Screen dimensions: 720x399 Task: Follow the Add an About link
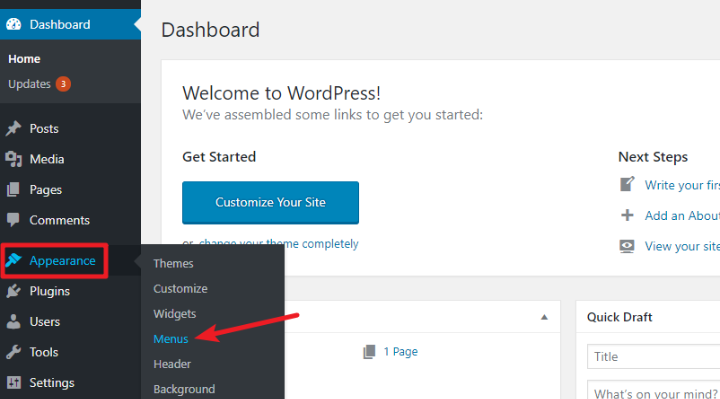(682, 216)
